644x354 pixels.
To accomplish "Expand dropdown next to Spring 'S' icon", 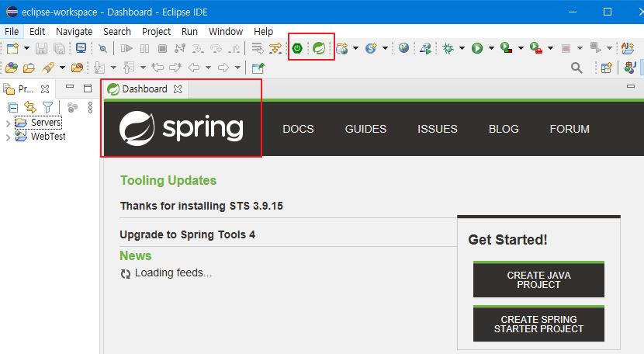I will click(386, 48).
